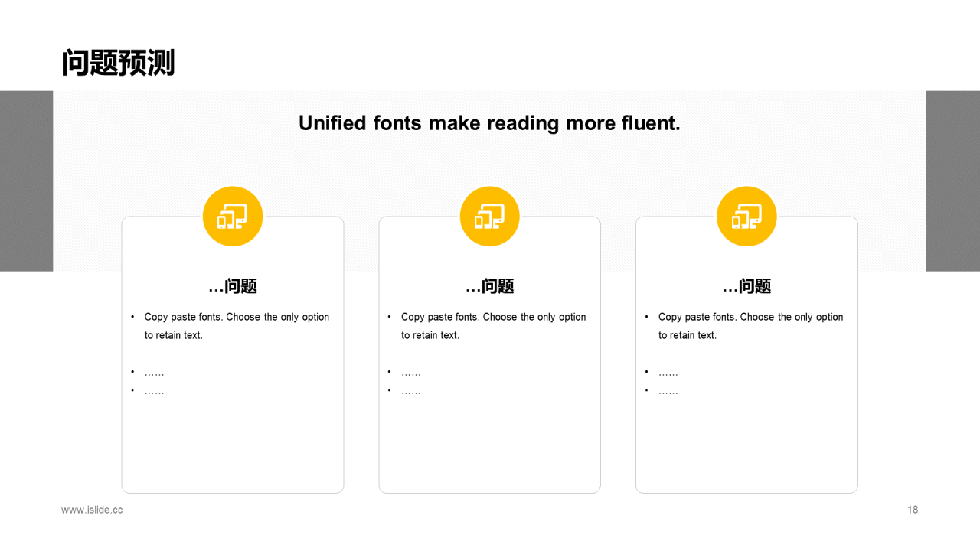Screen dimensions: 980x551
Task: Click the slide number 18
Action: click(912, 510)
